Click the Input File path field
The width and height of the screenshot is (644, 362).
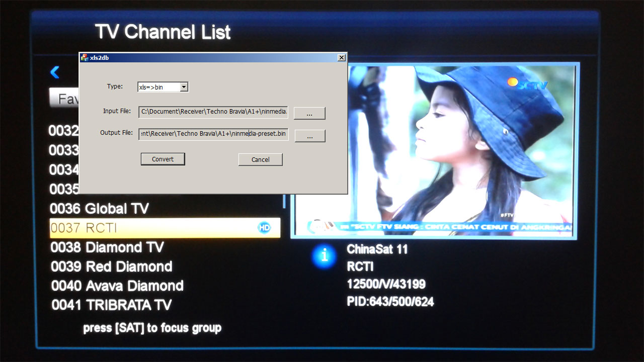[x=213, y=112]
